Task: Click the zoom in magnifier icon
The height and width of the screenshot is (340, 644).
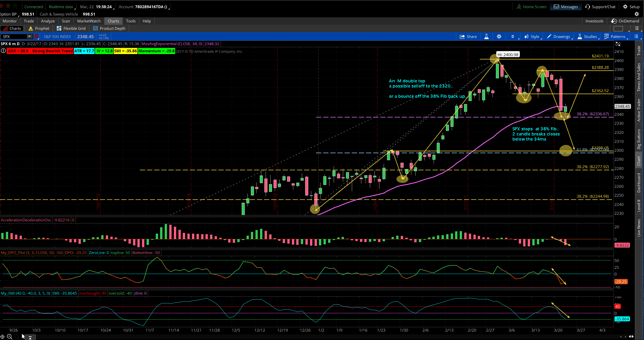Action: pyautogui.click(x=9, y=337)
